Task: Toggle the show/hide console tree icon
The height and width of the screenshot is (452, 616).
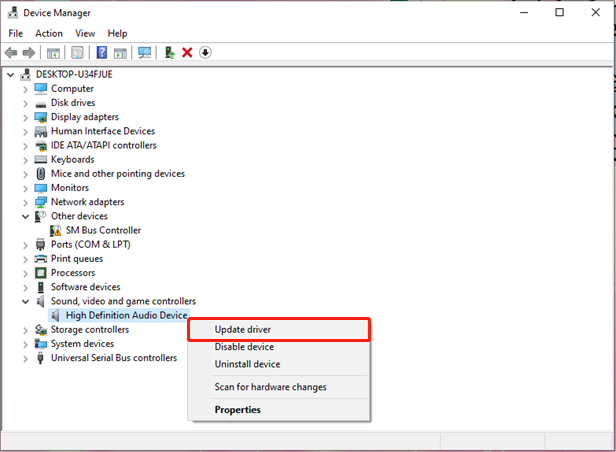Action: pos(53,53)
